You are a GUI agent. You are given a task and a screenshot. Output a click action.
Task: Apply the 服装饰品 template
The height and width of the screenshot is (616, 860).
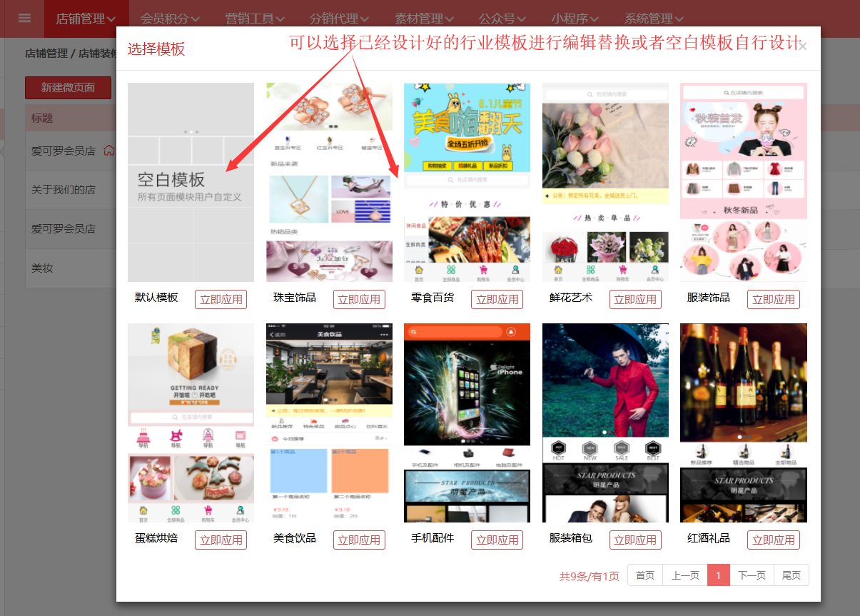[774, 300]
